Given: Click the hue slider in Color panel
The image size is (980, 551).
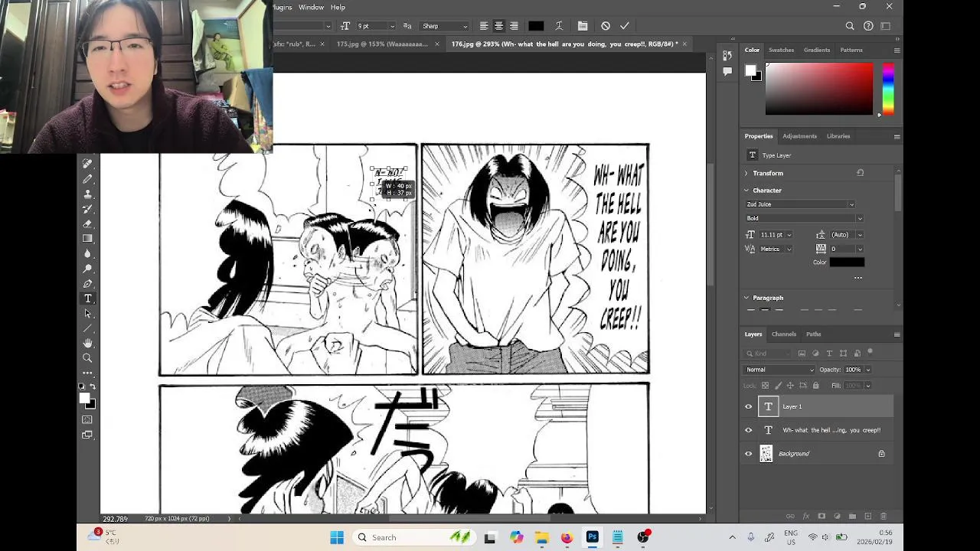Looking at the screenshot, I should [887, 89].
